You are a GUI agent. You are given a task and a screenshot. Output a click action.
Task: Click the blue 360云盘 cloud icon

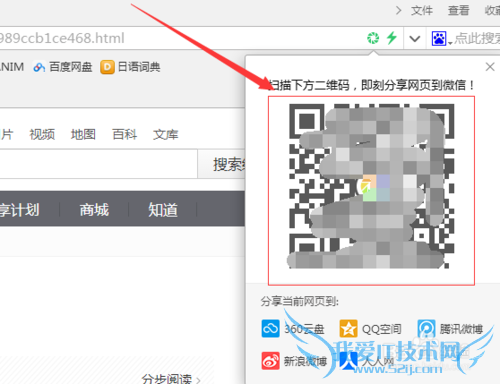(x=270, y=329)
